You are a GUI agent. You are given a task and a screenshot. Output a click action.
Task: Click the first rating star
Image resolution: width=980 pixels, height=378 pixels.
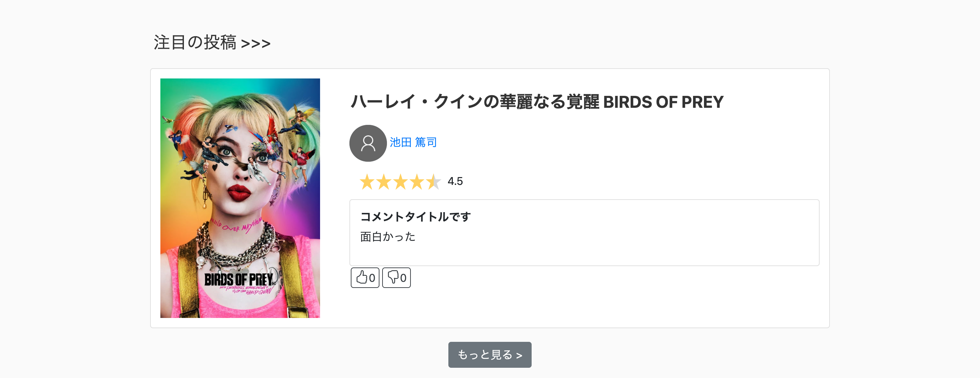point(367,182)
